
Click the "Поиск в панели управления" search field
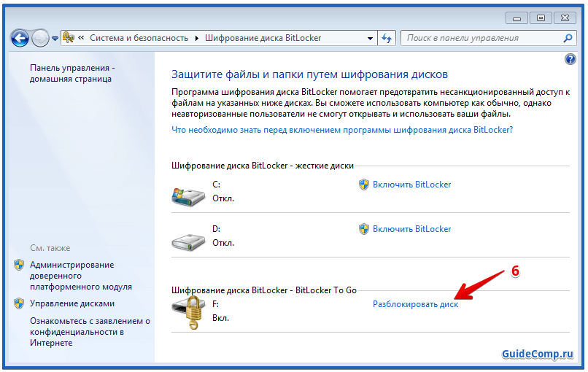[481, 38]
